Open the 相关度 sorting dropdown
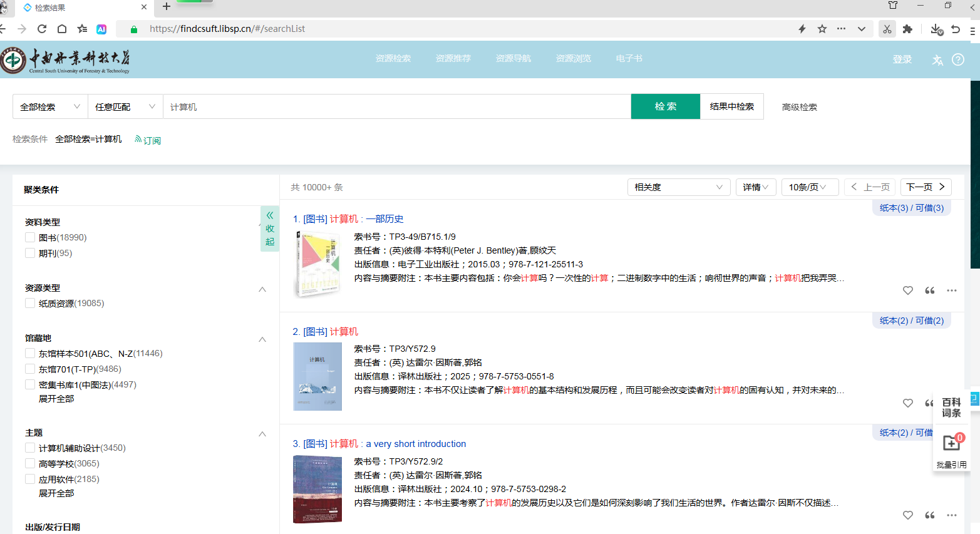This screenshot has width=980, height=534. click(679, 187)
